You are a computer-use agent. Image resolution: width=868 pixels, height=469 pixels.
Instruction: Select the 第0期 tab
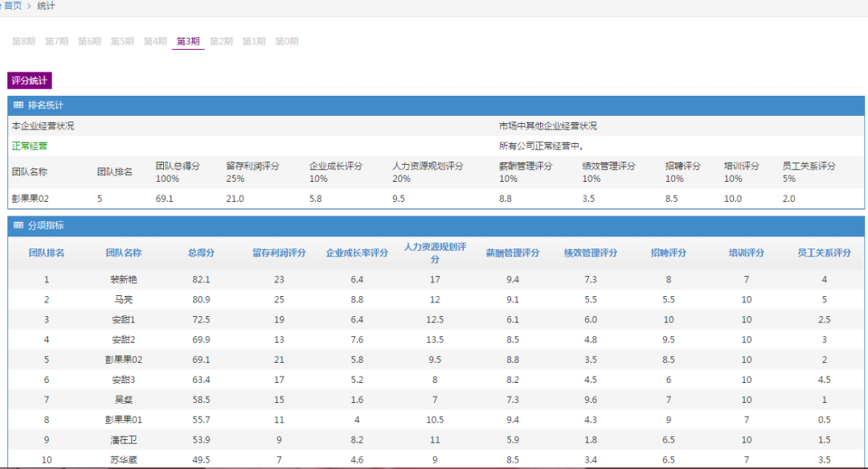pyautogui.click(x=287, y=41)
